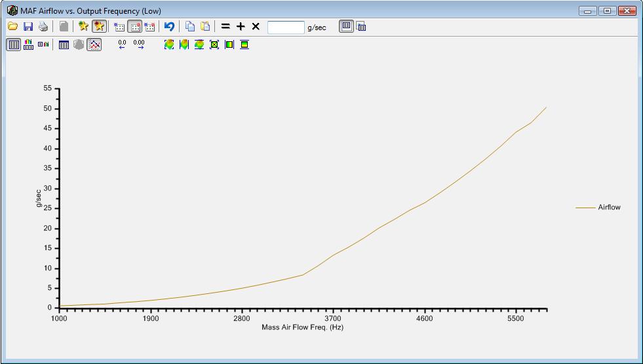
Task: Click the multiply X icon
Action: point(256,27)
